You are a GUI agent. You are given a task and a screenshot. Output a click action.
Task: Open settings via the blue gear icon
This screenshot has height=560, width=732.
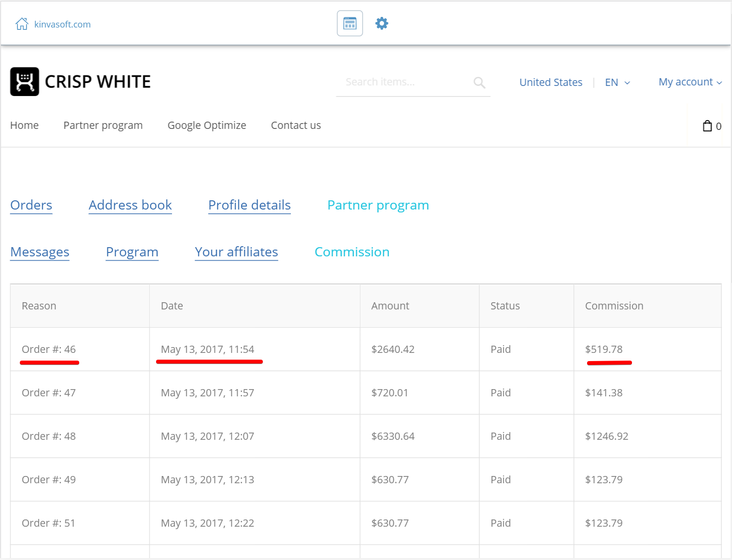click(382, 23)
